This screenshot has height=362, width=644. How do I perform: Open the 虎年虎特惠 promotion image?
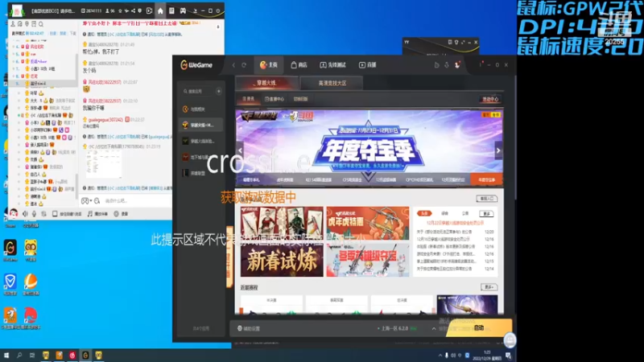click(368, 224)
